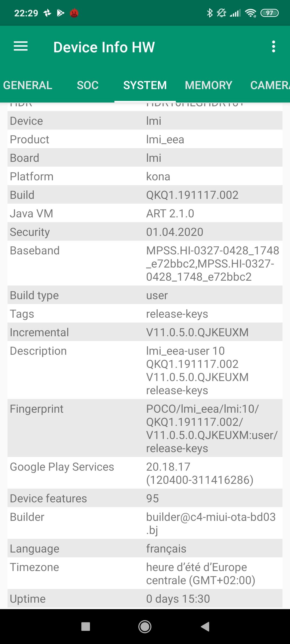Screen dimensions: 290x644
Task: Tap the Fingerprint row value
Action: [212, 428]
